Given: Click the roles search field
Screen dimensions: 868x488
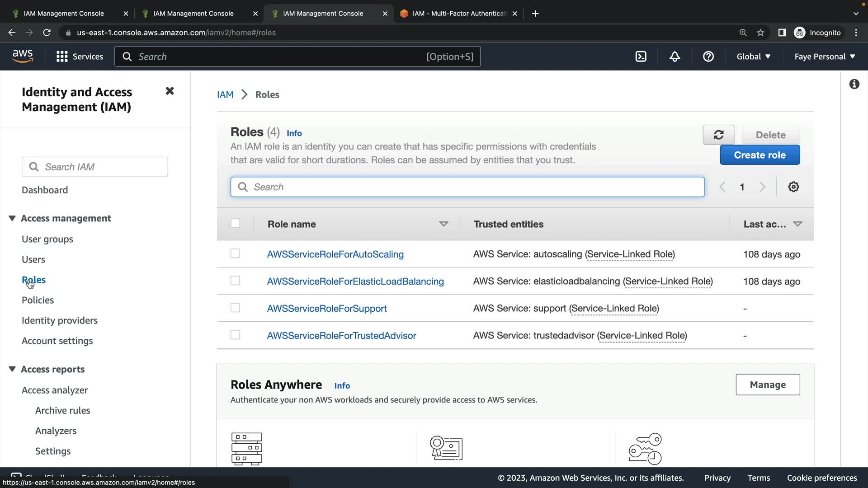Looking at the screenshot, I should pyautogui.click(x=467, y=187).
